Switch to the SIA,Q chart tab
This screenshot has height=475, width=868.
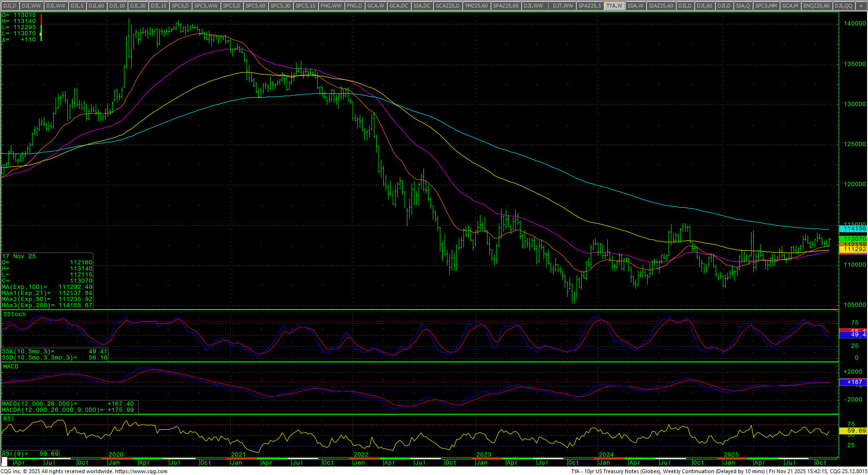pos(743,6)
